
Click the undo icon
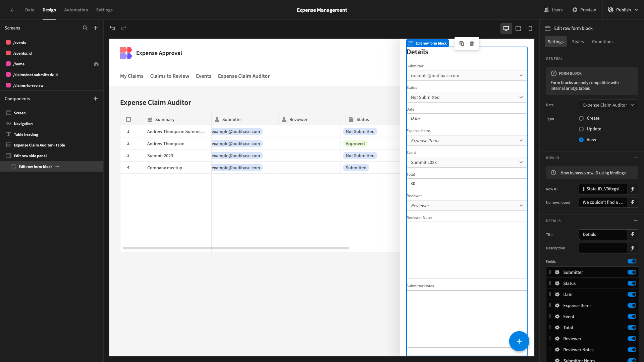click(112, 28)
